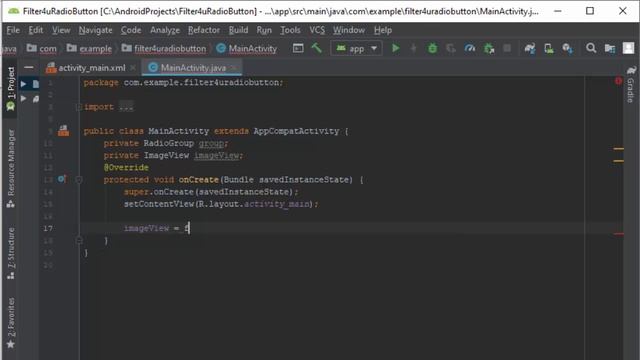The width and height of the screenshot is (640, 360).
Task: Open the Tools menu
Action: click(x=290, y=30)
